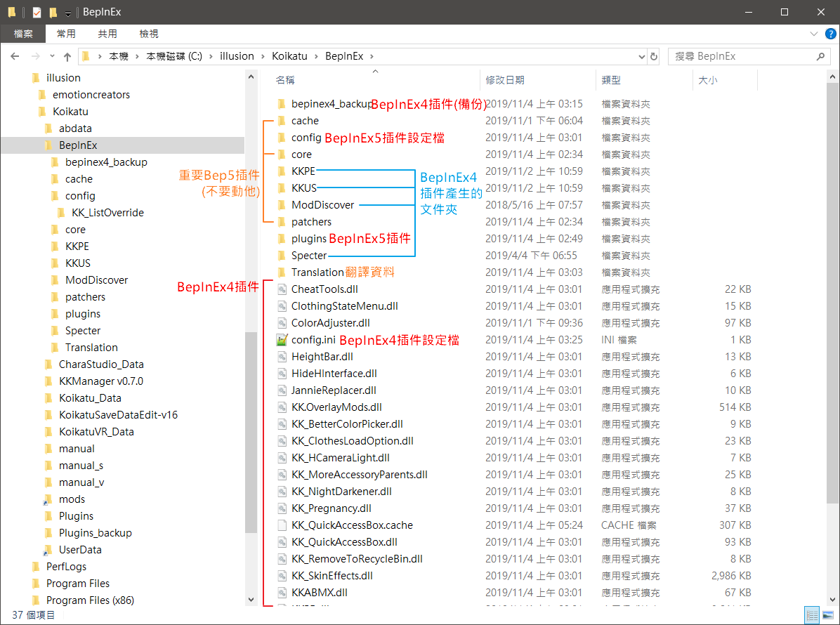Open the address bar history dropdown
Screen dimensions: 840x625
pos(640,57)
